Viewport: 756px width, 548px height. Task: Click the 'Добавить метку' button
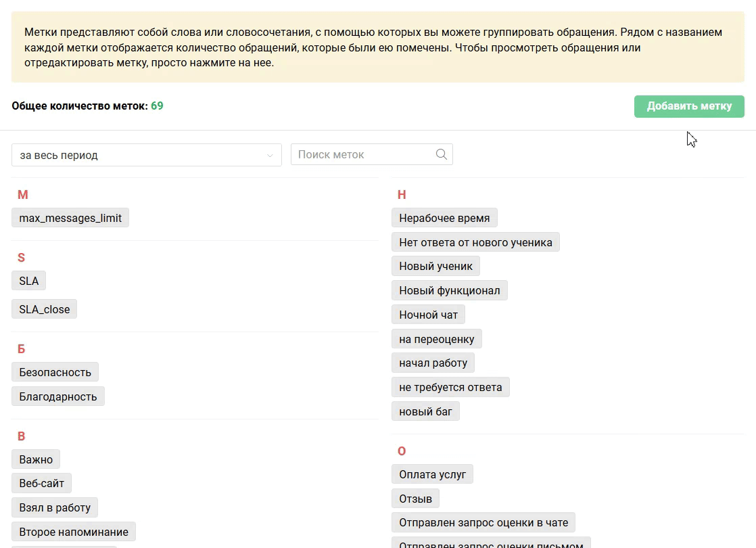(x=689, y=106)
